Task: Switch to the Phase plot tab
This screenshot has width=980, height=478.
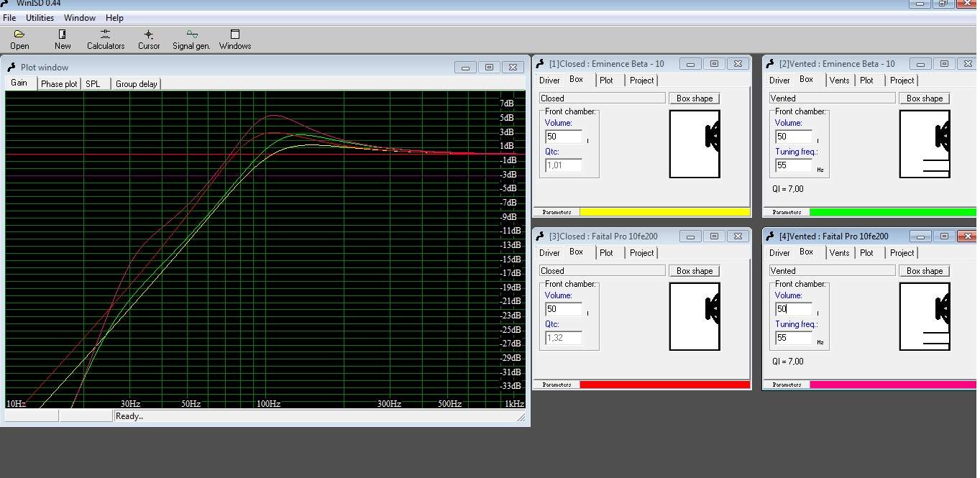Action: 59,84
